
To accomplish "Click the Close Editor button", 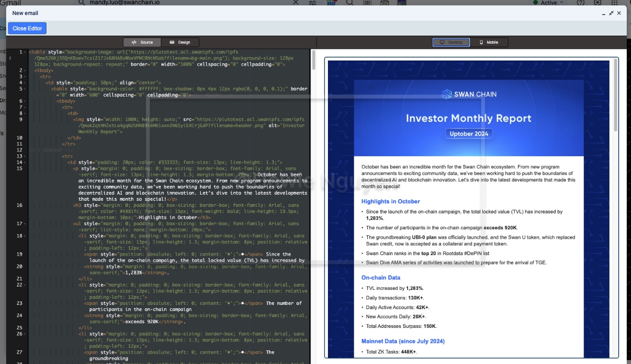I will pyautogui.click(x=27, y=29).
